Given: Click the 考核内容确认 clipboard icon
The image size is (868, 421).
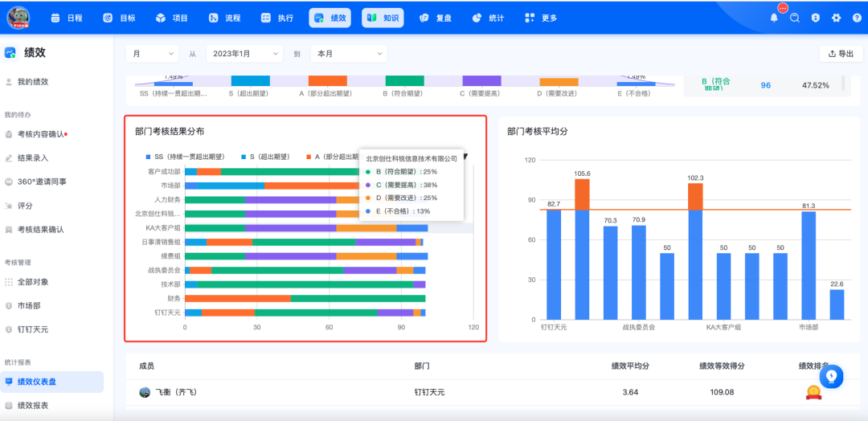Looking at the screenshot, I should coord(8,134).
